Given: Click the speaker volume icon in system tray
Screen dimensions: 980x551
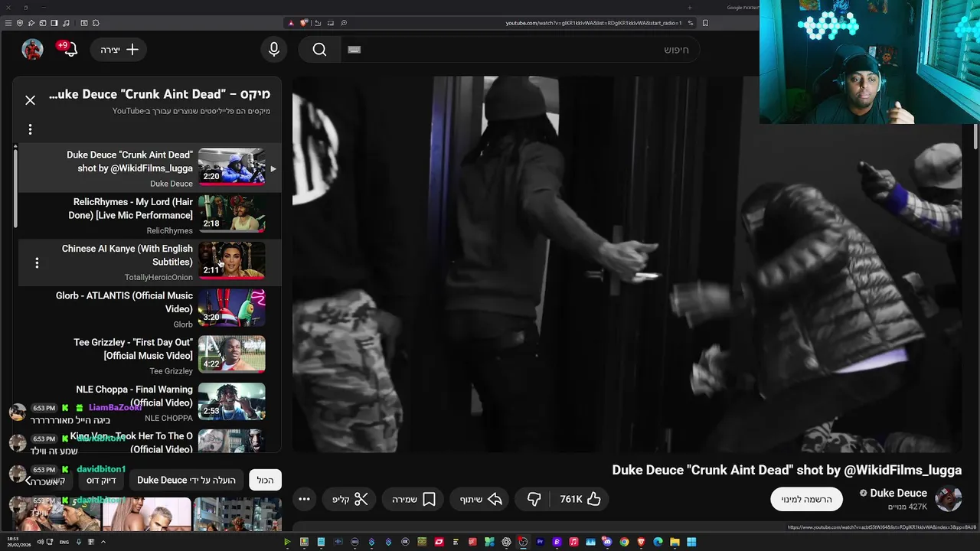Looking at the screenshot, I should [x=40, y=542].
